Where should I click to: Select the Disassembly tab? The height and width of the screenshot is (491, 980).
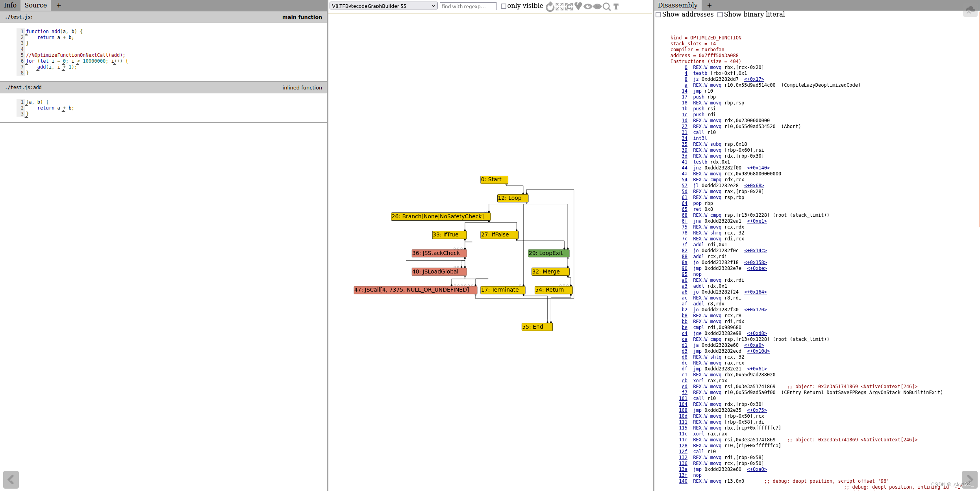tap(677, 5)
